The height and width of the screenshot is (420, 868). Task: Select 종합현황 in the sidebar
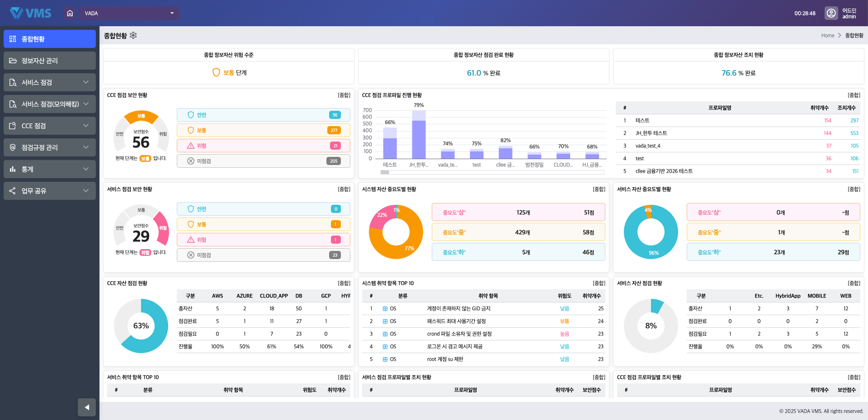pyautogui.click(x=50, y=39)
